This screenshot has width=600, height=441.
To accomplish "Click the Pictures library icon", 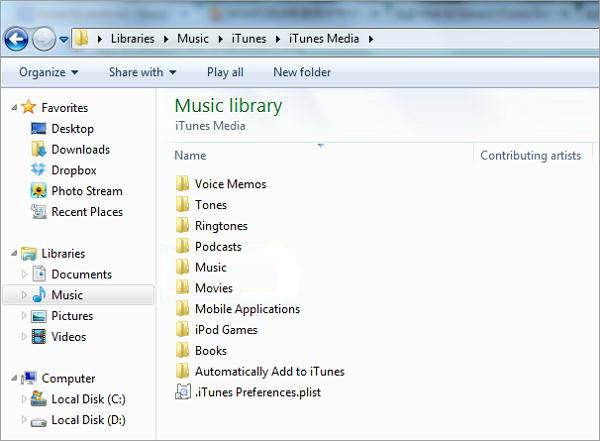I will [39, 316].
